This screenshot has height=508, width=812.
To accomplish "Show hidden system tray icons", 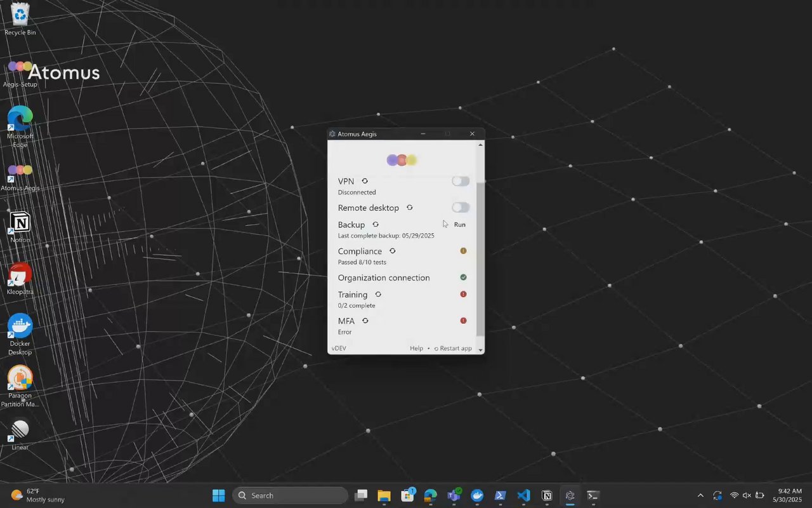I will (700, 495).
